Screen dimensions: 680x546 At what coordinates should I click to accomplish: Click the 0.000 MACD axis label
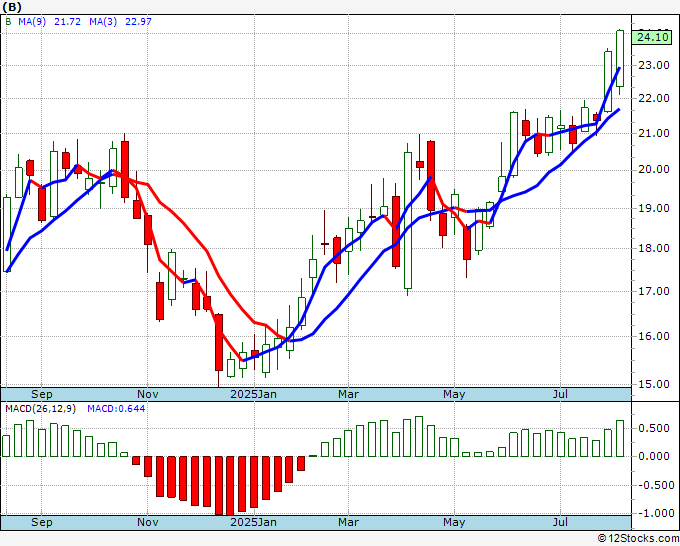[x=654, y=457]
